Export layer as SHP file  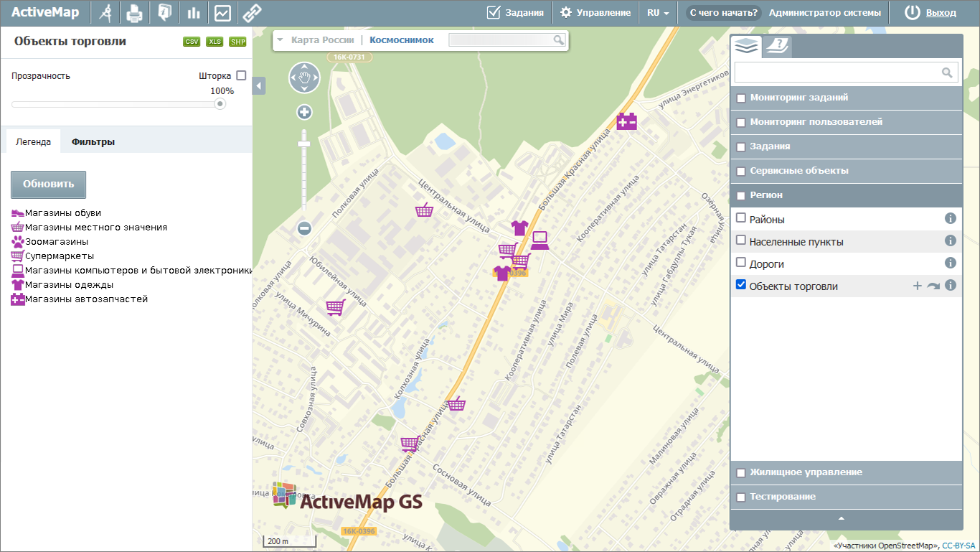tap(237, 42)
